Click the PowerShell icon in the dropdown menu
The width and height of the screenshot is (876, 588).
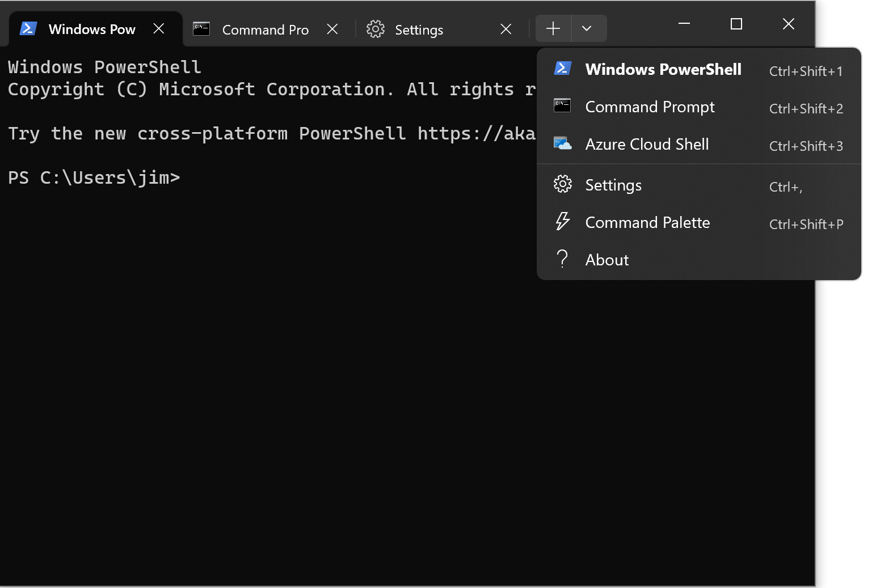(x=563, y=68)
